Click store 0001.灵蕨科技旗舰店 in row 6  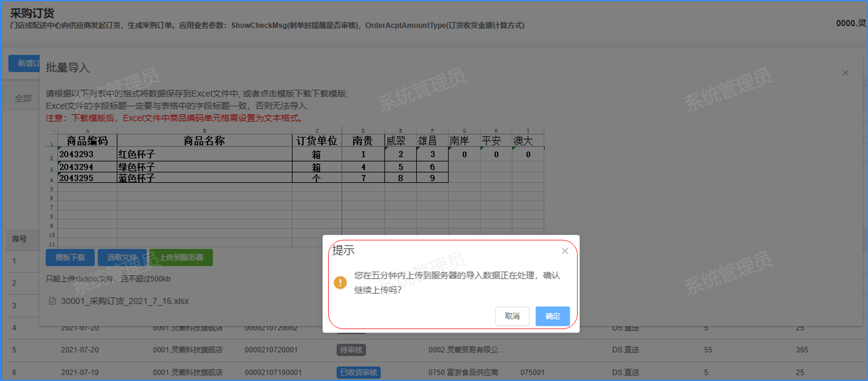(x=188, y=373)
